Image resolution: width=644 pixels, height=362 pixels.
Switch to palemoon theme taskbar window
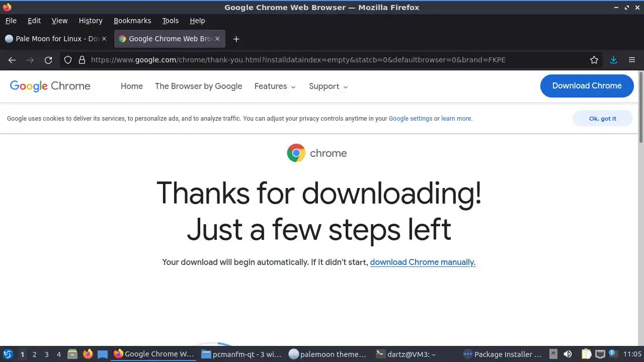point(328,354)
